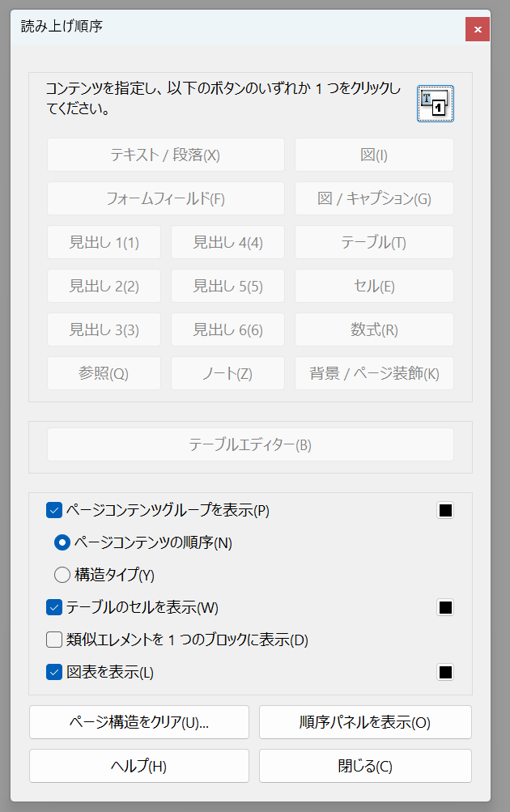Tag selection as 見出し 1

[x=104, y=242]
